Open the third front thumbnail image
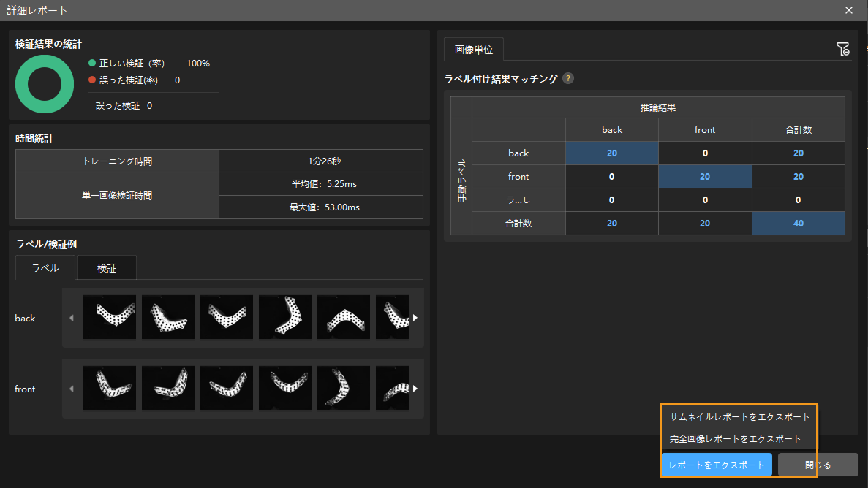Viewport: 868px width, 488px height. (x=227, y=388)
